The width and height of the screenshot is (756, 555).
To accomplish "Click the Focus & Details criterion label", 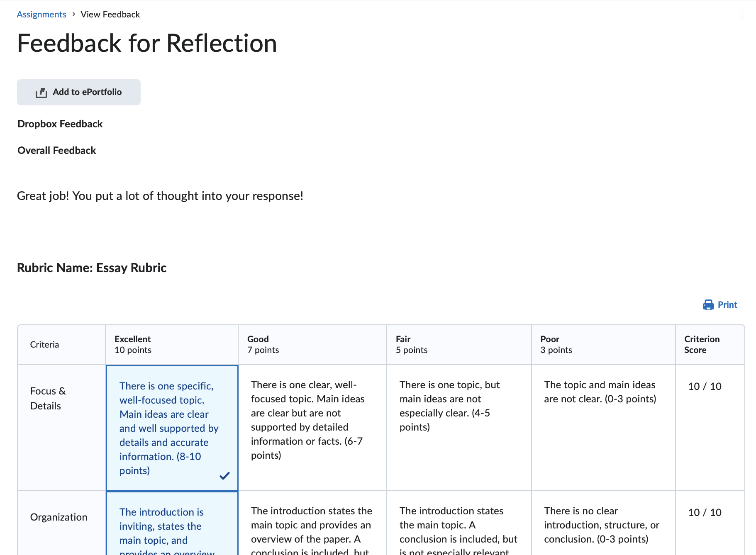I will tap(48, 398).
